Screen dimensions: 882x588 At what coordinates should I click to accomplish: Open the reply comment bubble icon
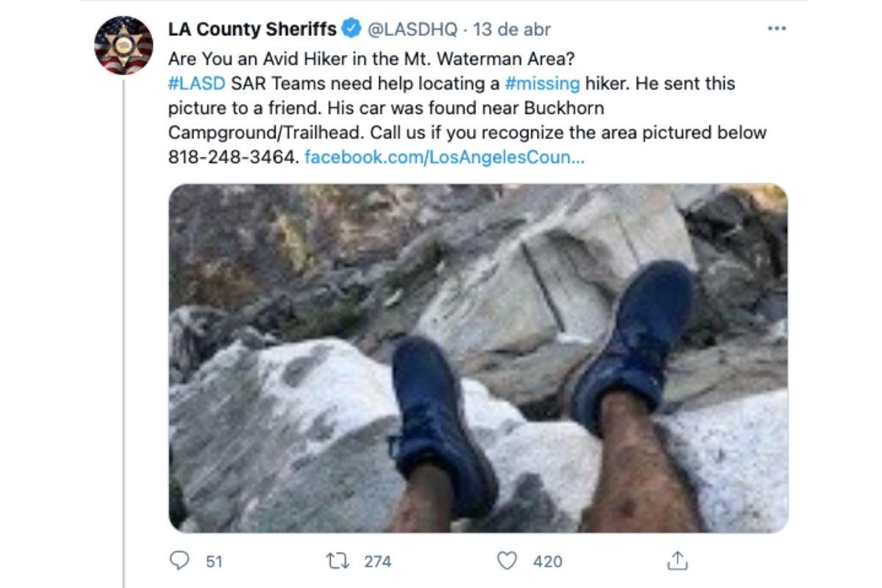(x=180, y=562)
